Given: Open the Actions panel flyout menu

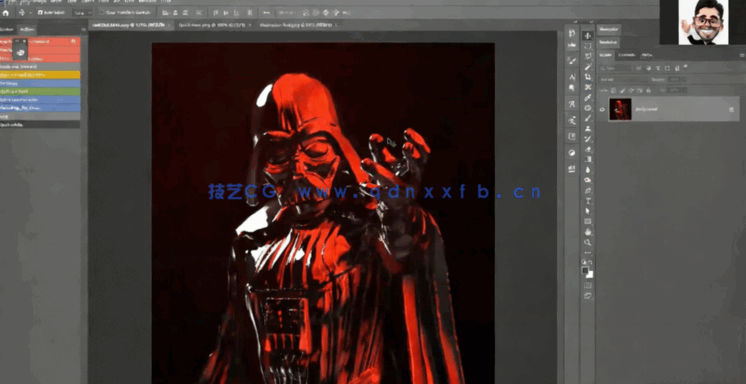Looking at the screenshot, I should point(83,30).
